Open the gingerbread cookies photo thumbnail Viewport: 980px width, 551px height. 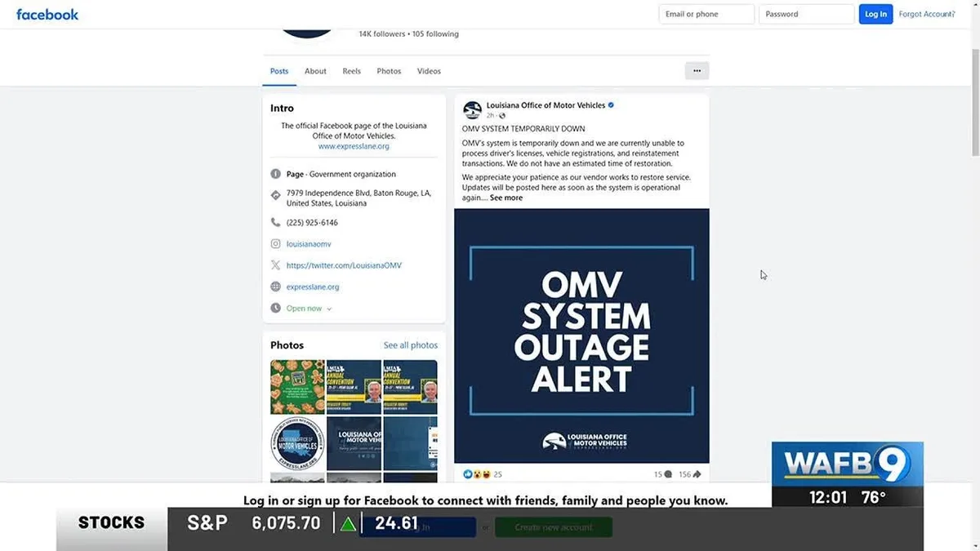(297, 387)
